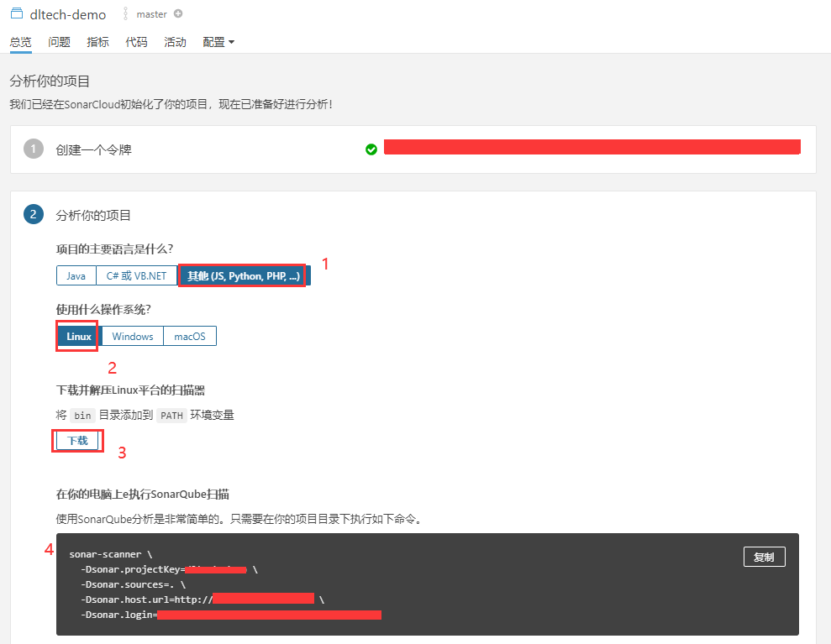Switch to the 代码 tab
The image size is (831, 644).
136,41
